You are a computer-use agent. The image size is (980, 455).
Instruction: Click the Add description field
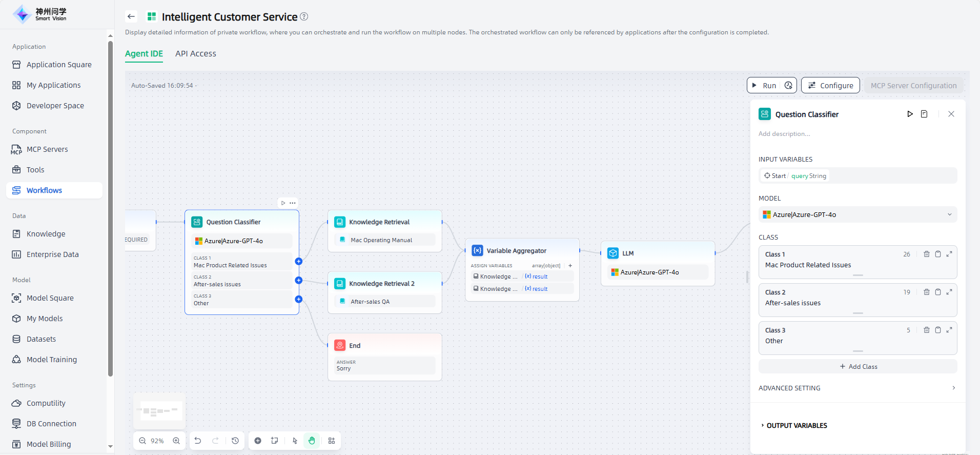[x=784, y=134]
